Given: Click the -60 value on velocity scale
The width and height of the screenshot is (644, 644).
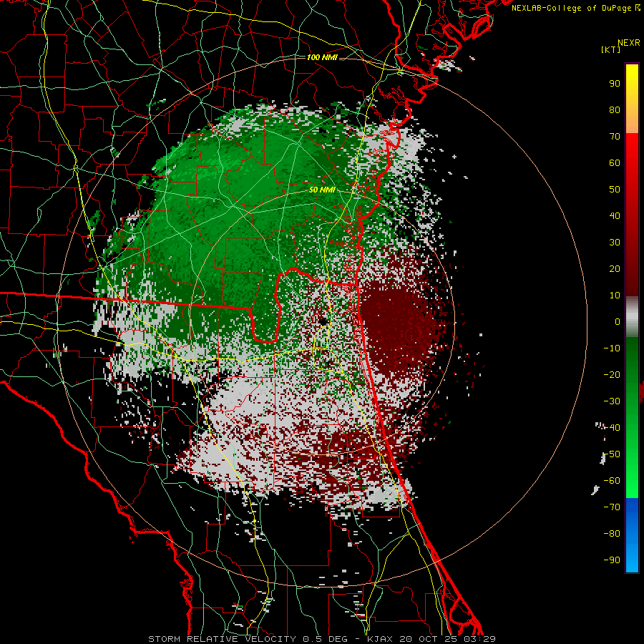Looking at the screenshot, I should [x=612, y=481].
